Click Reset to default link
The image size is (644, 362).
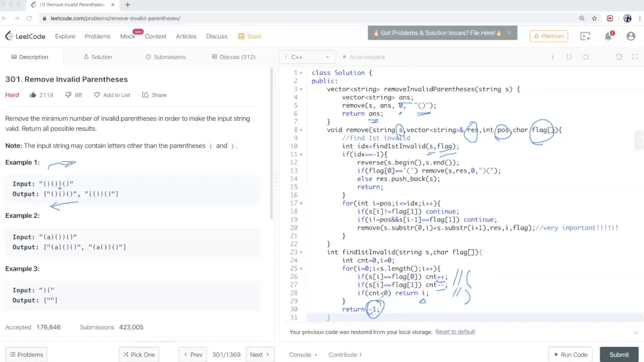click(x=455, y=332)
